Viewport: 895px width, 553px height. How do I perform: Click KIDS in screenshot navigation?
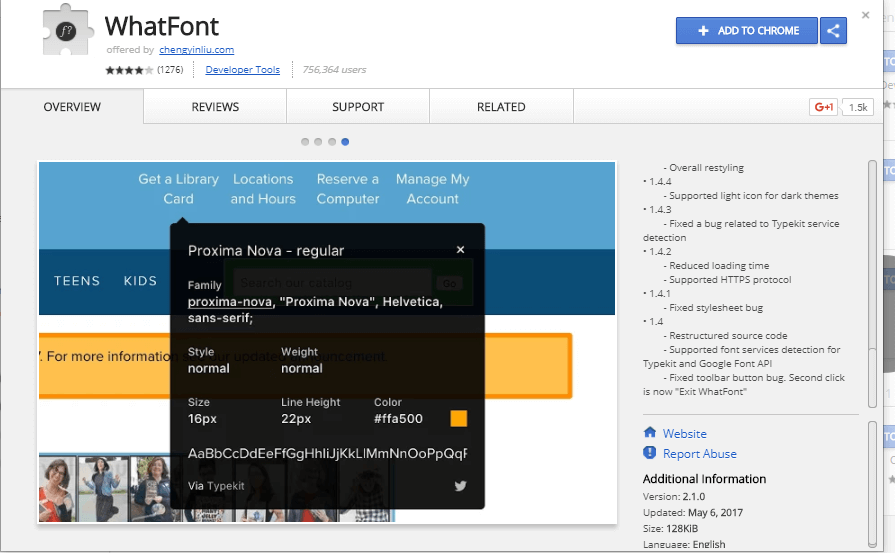pos(140,281)
